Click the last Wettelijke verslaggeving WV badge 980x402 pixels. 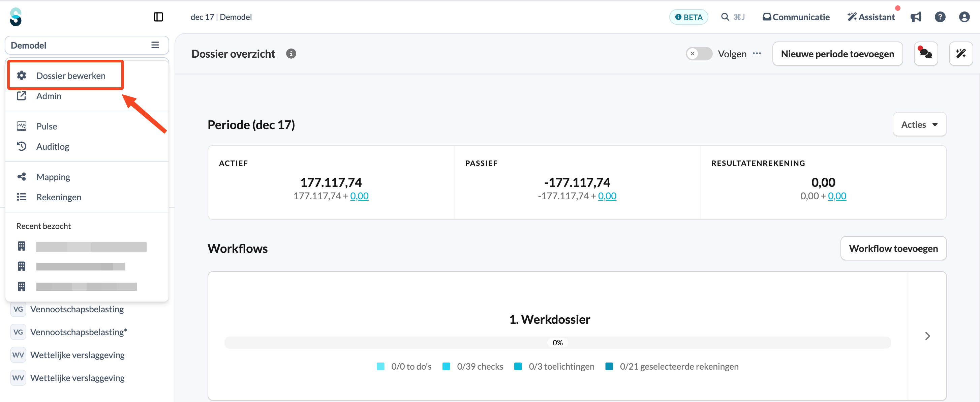click(18, 378)
